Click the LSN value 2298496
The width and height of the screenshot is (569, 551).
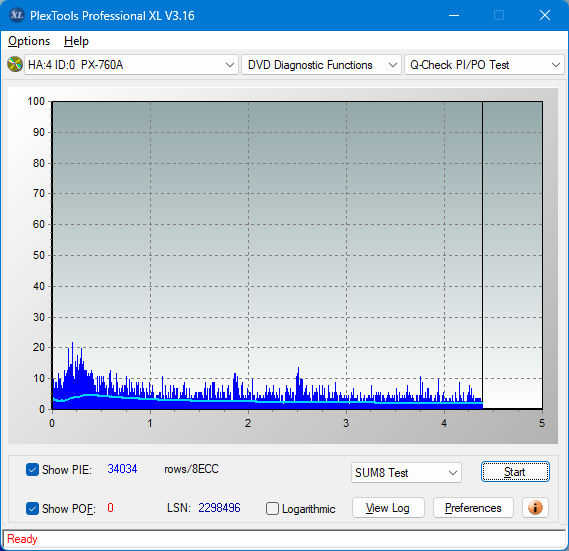click(219, 508)
